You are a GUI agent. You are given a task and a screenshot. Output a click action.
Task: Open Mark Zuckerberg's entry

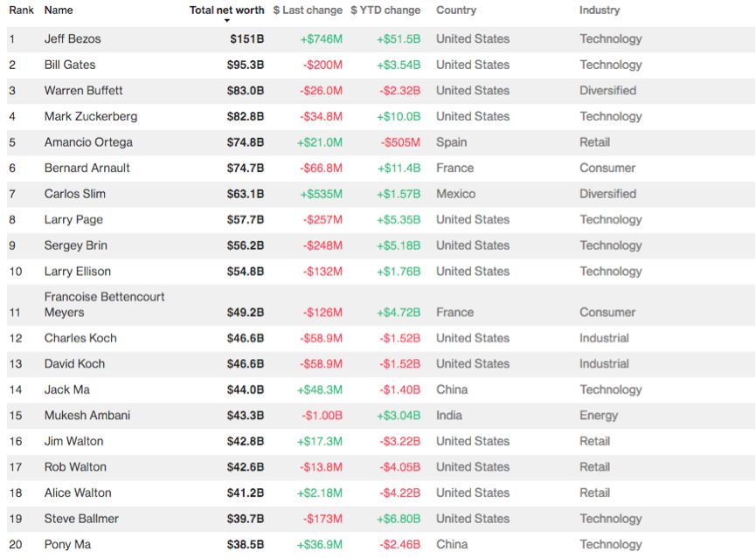91,116
